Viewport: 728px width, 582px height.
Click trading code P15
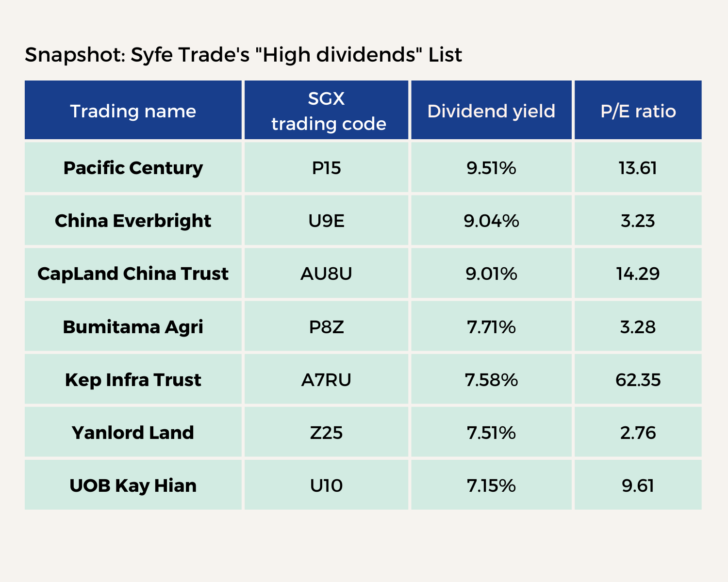[327, 168]
